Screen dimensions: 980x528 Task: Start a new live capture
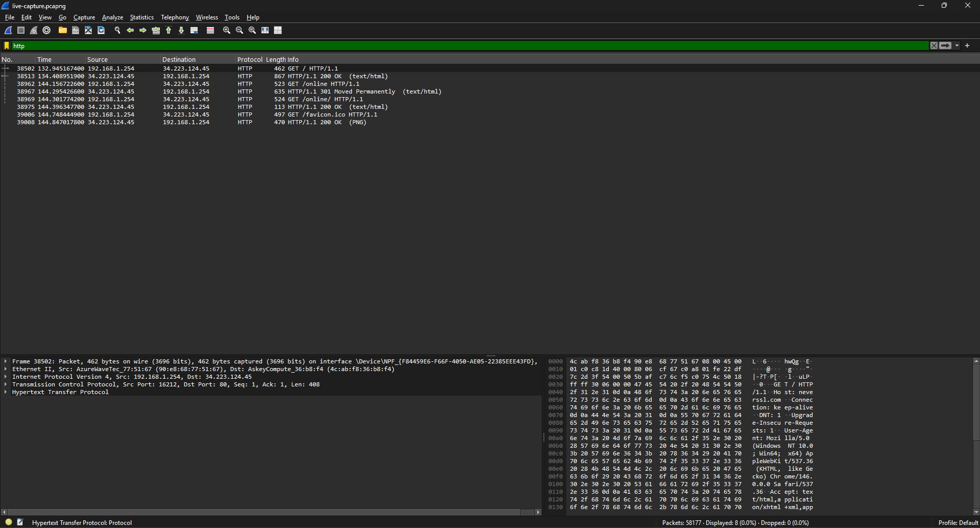tap(8, 30)
